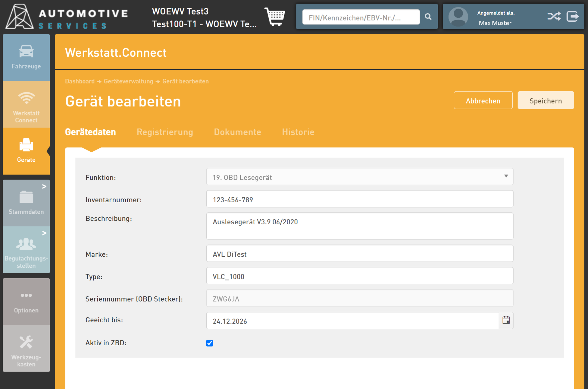The width and height of the screenshot is (588, 389).
Task: Select the Geräte printer icon
Action: click(26, 145)
